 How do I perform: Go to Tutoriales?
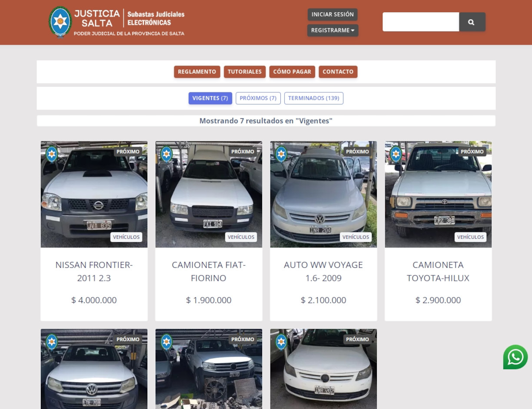click(244, 72)
